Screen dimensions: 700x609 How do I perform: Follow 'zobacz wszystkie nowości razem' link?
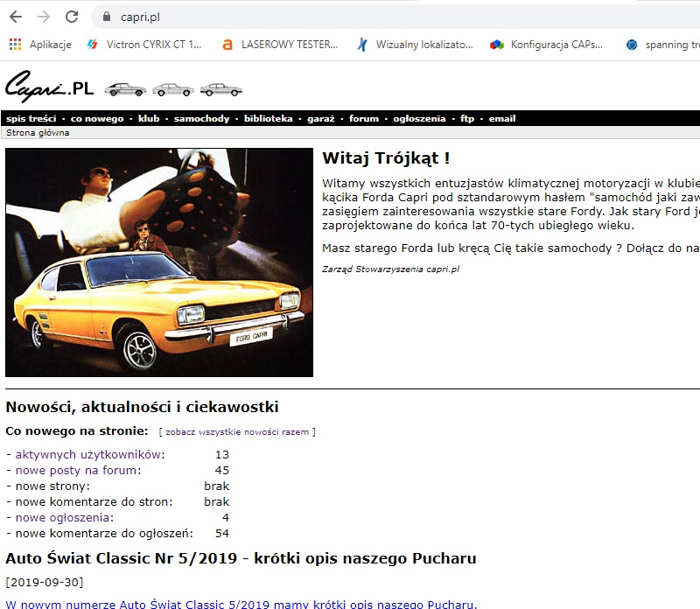pos(237,431)
